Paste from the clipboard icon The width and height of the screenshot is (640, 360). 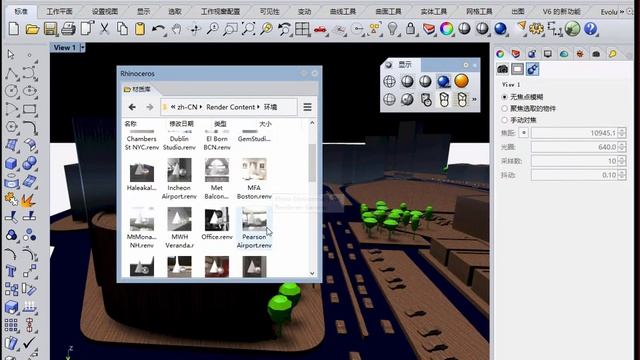pos(140,29)
